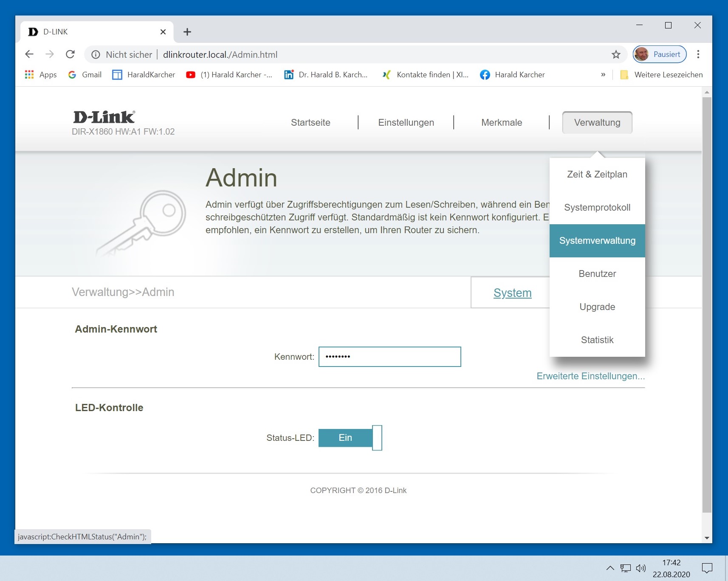
Task: Click the page's vertical scrollbar
Action: point(707,305)
